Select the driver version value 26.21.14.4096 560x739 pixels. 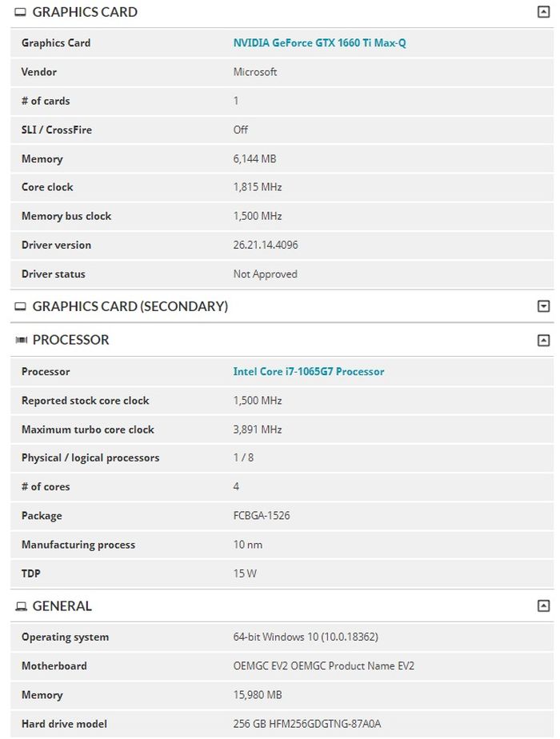266,246
